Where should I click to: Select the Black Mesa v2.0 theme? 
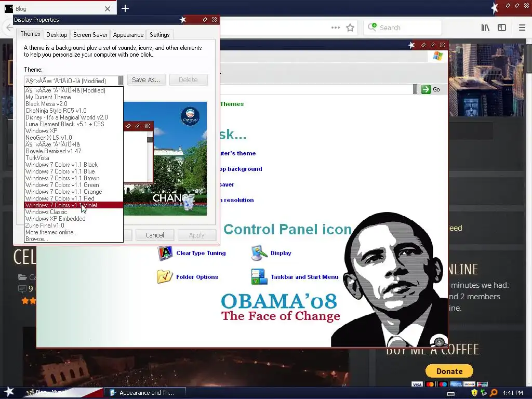(74, 104)
